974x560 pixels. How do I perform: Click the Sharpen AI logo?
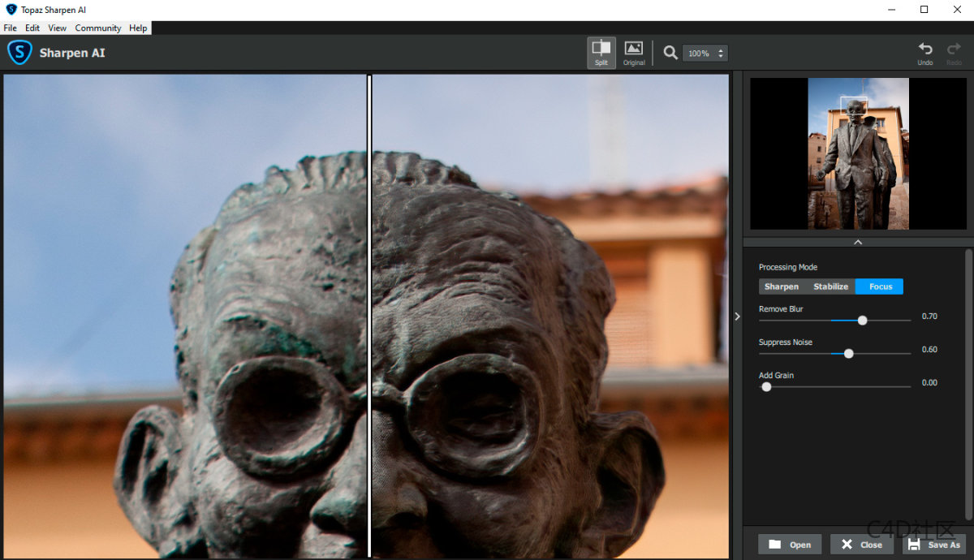click(19, 52)
